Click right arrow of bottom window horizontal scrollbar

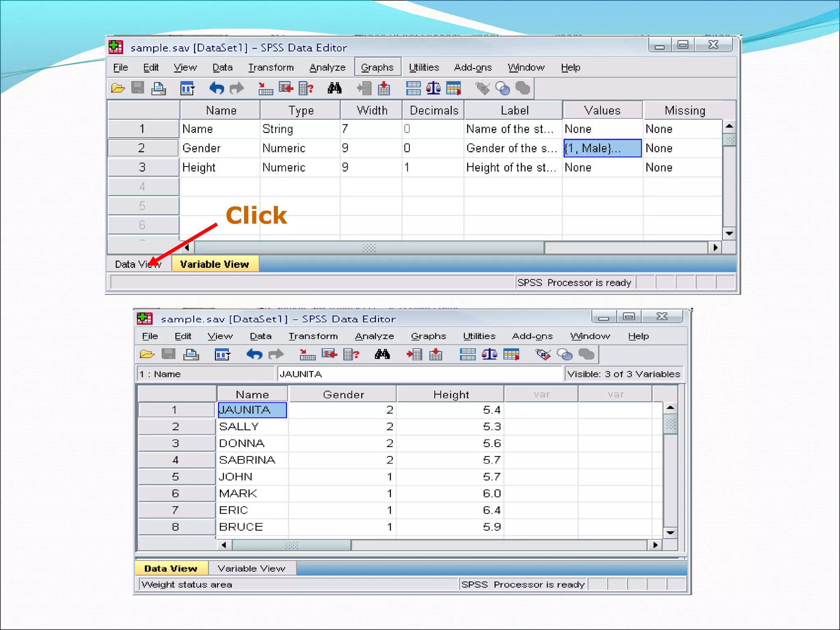[x=655, y=545]
